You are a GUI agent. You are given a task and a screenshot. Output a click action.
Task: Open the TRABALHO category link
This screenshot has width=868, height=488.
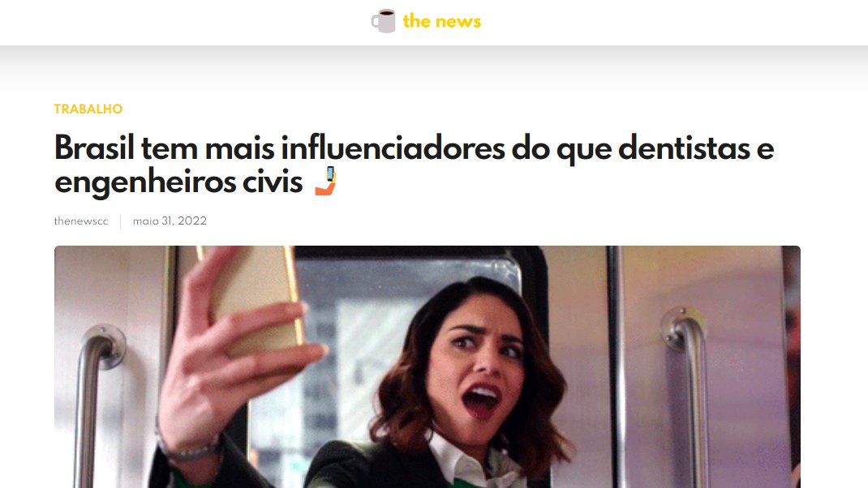[x=88, y=109]
